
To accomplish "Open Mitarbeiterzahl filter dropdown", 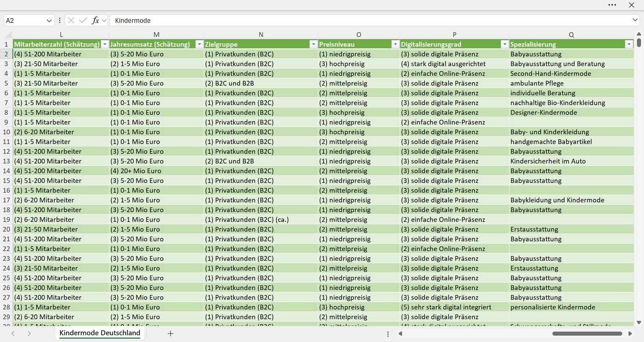I will pos(105,44).
